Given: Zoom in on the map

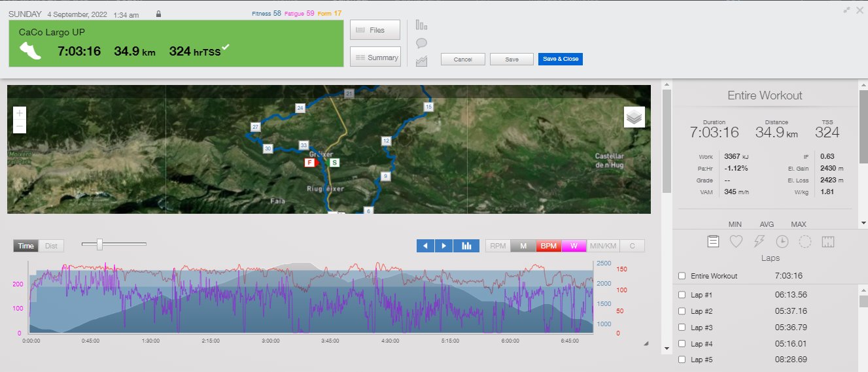Looking at the screenshot, I should click(20, 113).
